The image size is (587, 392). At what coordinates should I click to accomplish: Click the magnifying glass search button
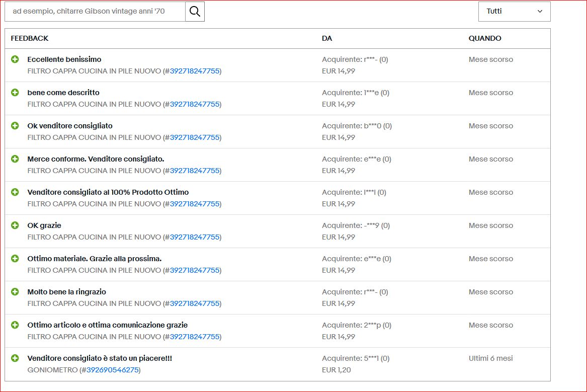point(195,12)
